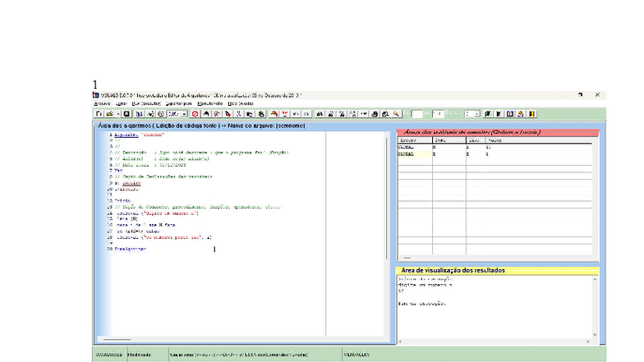644x362 pixels.
Task: Click the 'Var' keyword on line 7
Action: click(118, 171)
